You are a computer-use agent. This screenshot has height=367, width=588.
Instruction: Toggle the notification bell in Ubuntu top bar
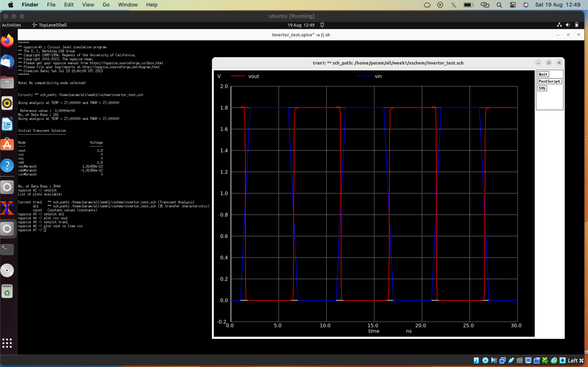click(x=322, y=25)
